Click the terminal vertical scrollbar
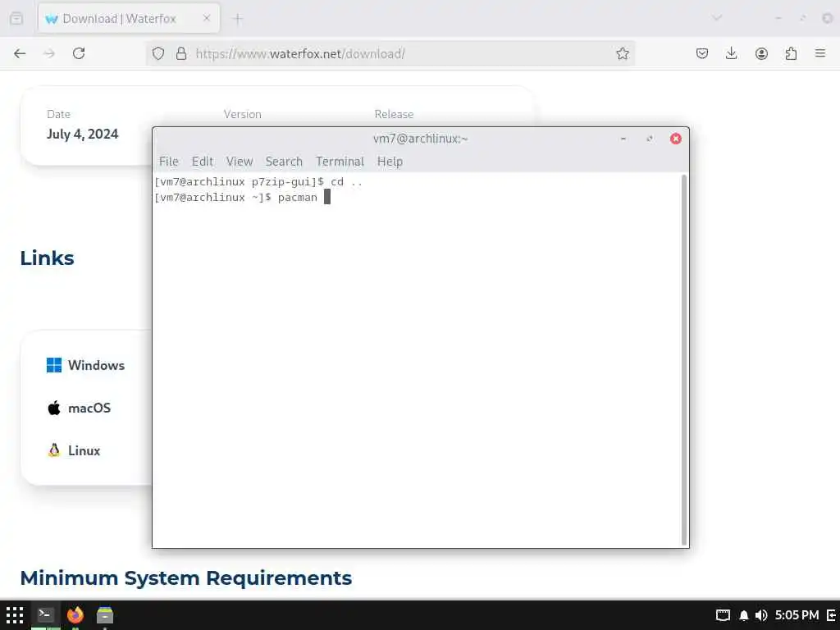Screen dimensions: 840x630 click(683, 359)
